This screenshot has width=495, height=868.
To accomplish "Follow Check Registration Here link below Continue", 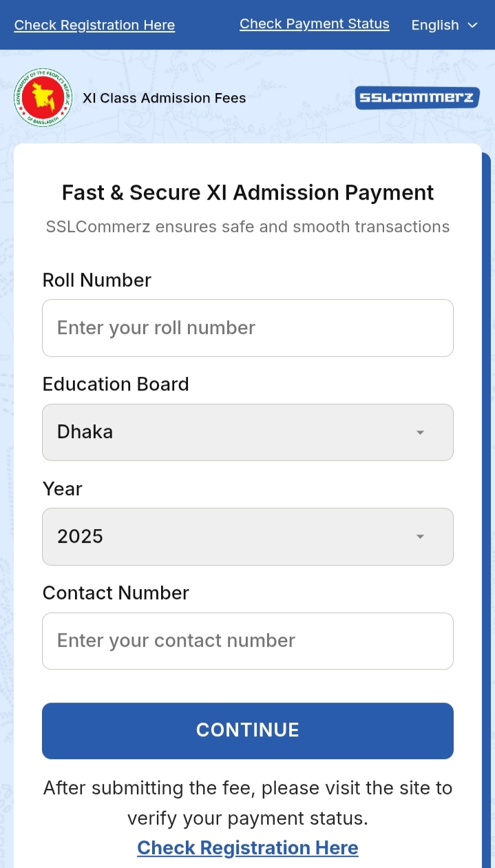I will click(x=247, y=847).
